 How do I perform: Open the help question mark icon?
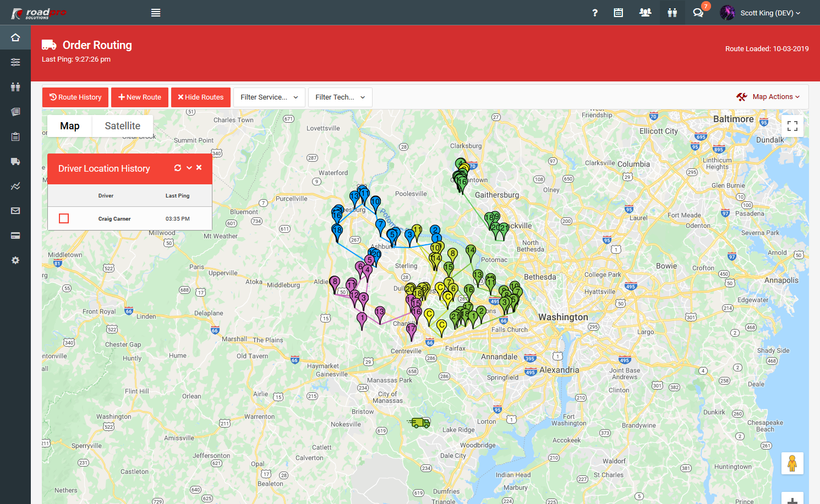[x=595, y=13]
